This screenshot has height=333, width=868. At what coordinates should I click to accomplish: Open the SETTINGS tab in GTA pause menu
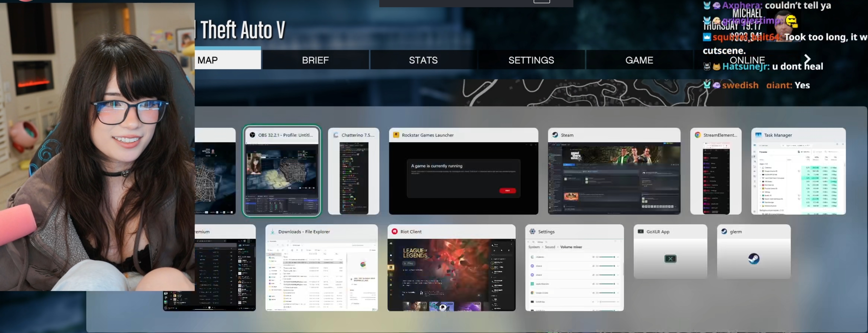click(x=531, y=60)
